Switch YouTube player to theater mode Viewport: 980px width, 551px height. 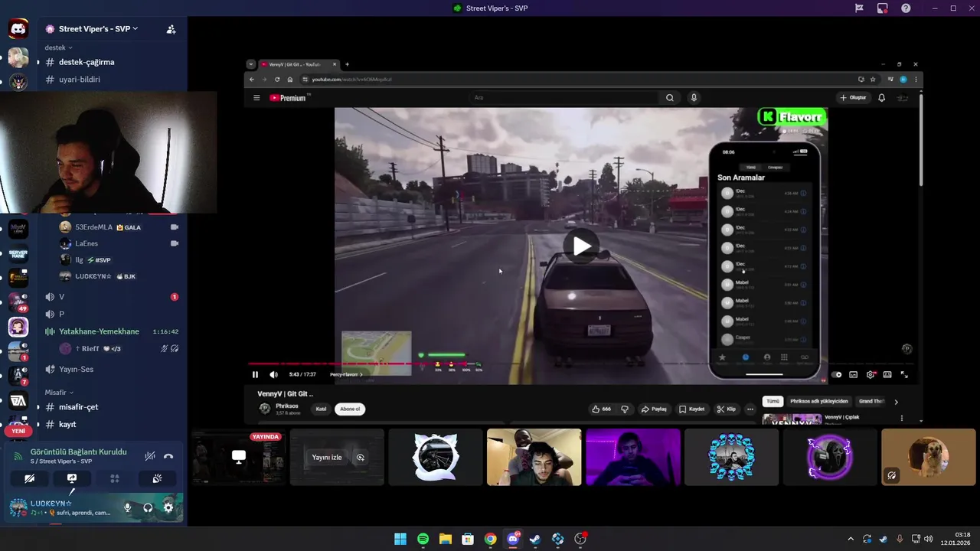tap(887, 375)
